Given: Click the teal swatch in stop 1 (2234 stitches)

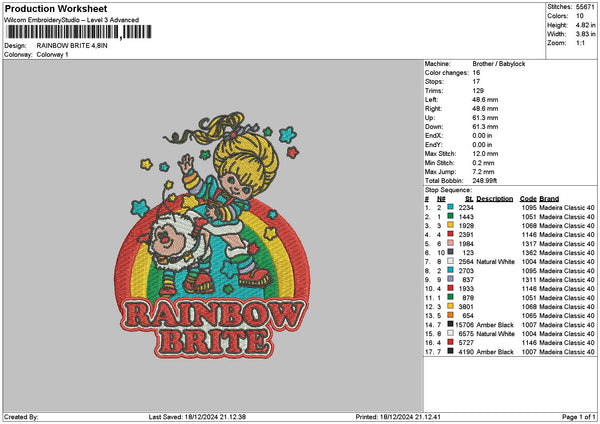Looking at the screenshot, I should point(450,207).
